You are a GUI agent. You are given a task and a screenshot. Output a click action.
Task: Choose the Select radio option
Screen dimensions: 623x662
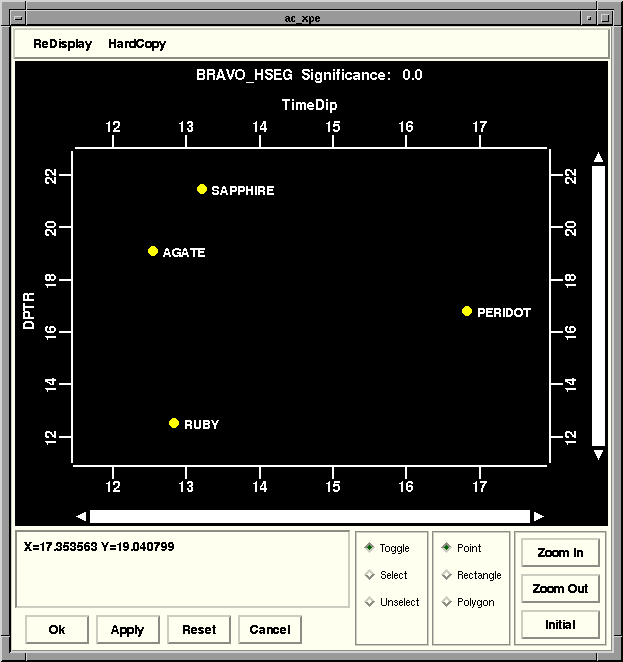tap(370, 575)
